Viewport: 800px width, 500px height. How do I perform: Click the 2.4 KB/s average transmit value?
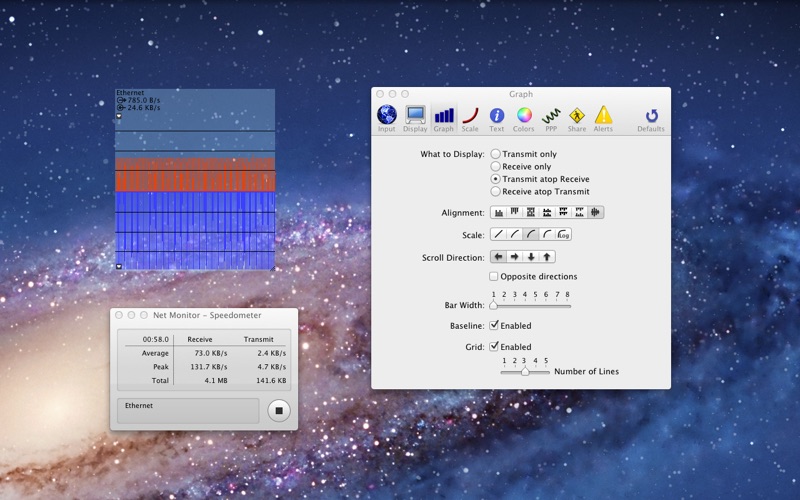[271, 353]
